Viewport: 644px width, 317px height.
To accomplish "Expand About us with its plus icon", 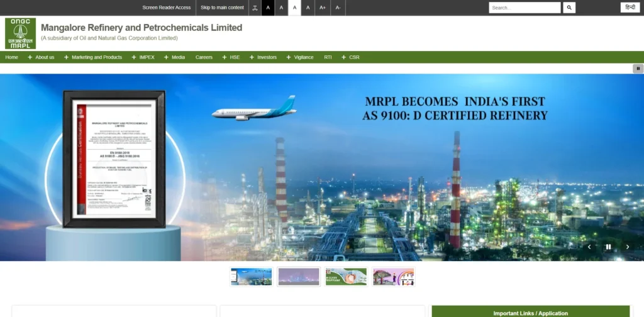I will click(30, 57).
